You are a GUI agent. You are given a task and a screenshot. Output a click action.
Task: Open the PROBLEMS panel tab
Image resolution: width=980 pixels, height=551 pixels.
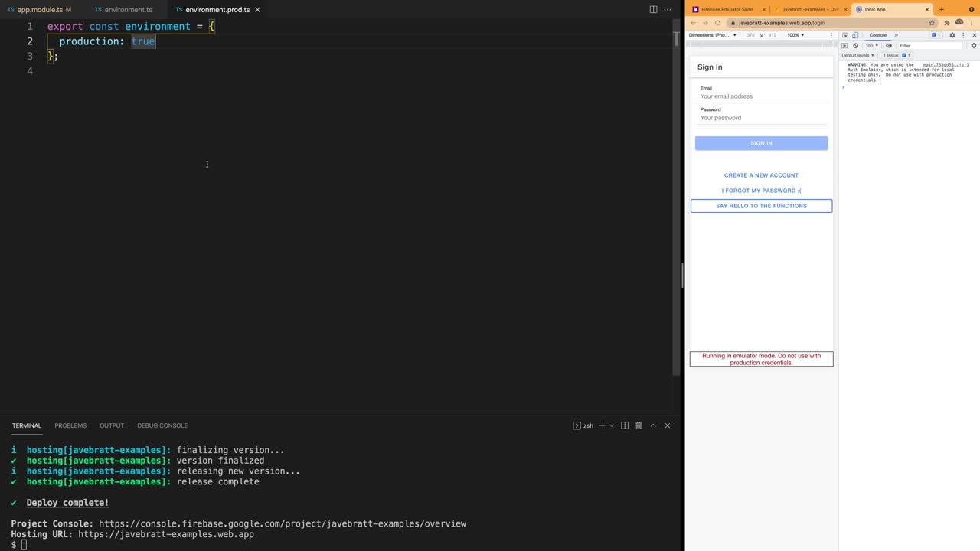point(70,425)
